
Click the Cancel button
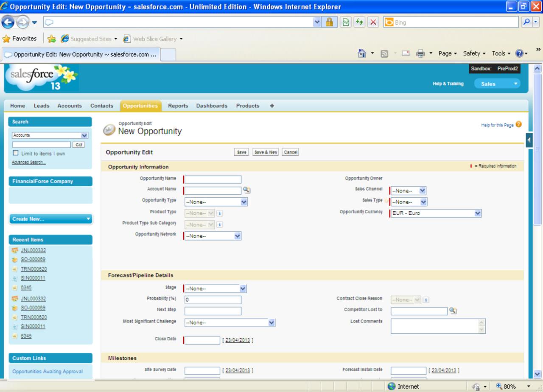[290, 152]
